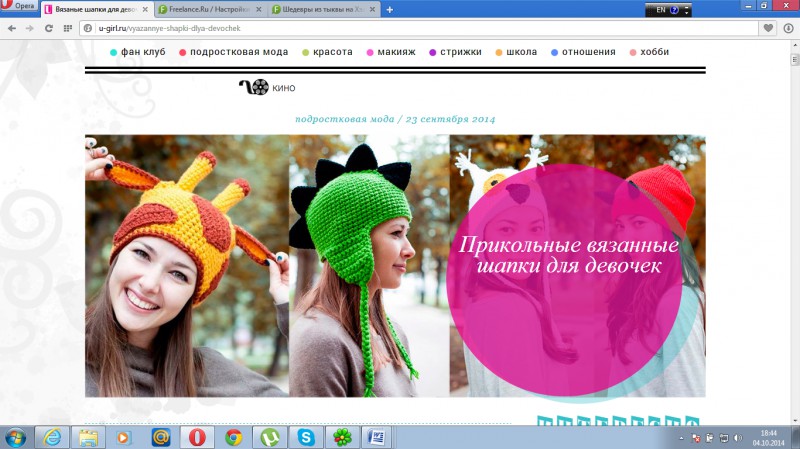The image size is (800, 449).
Task: Open the media player taskbar icon
Action: pos(123,437)
